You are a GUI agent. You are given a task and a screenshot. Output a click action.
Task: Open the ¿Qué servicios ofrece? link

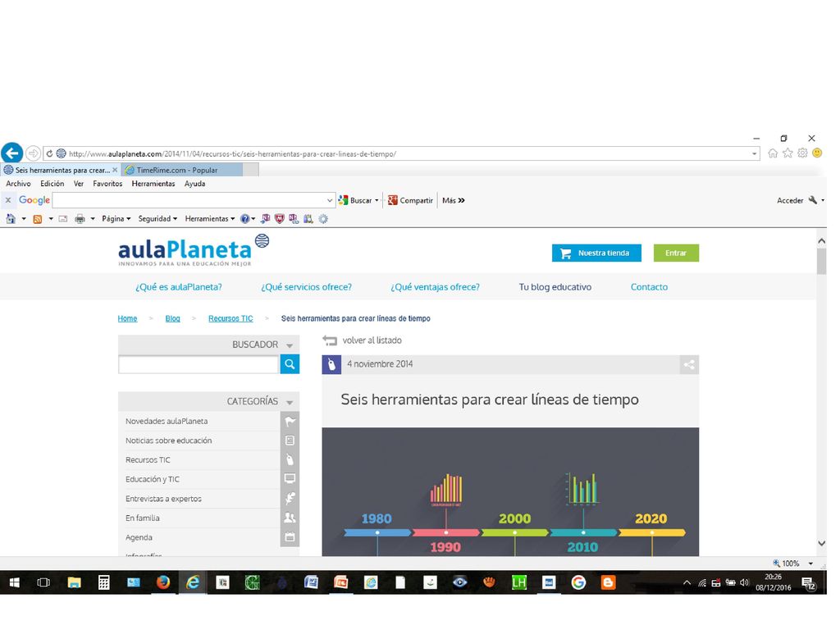point(307,287)
